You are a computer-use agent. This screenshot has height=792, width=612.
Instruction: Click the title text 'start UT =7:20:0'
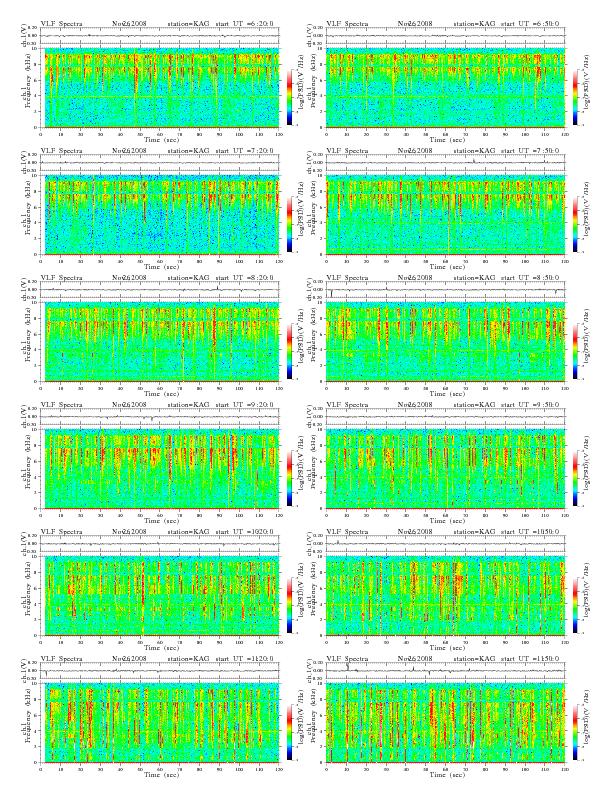pos(244,151)
